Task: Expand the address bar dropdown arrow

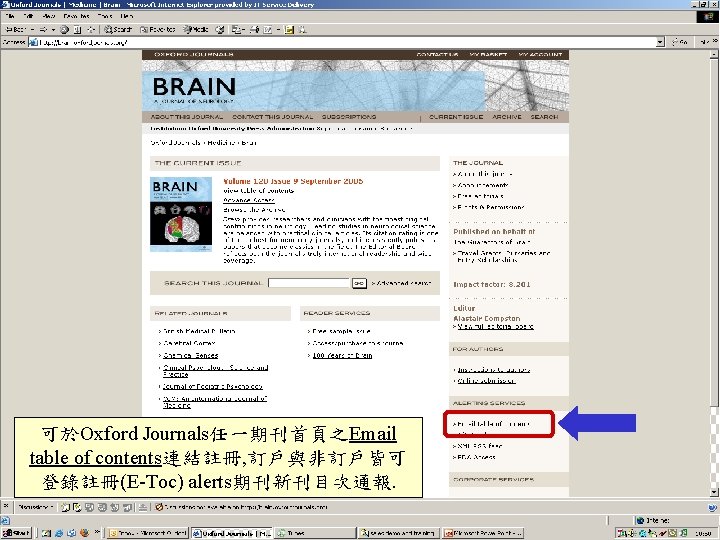Action: point(660,42)
